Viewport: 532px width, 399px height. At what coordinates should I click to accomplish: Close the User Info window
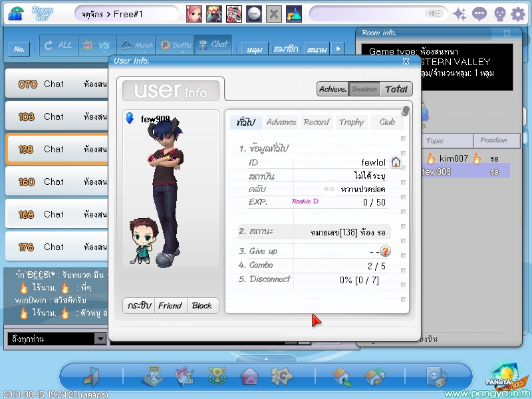(x=406, y=61)
